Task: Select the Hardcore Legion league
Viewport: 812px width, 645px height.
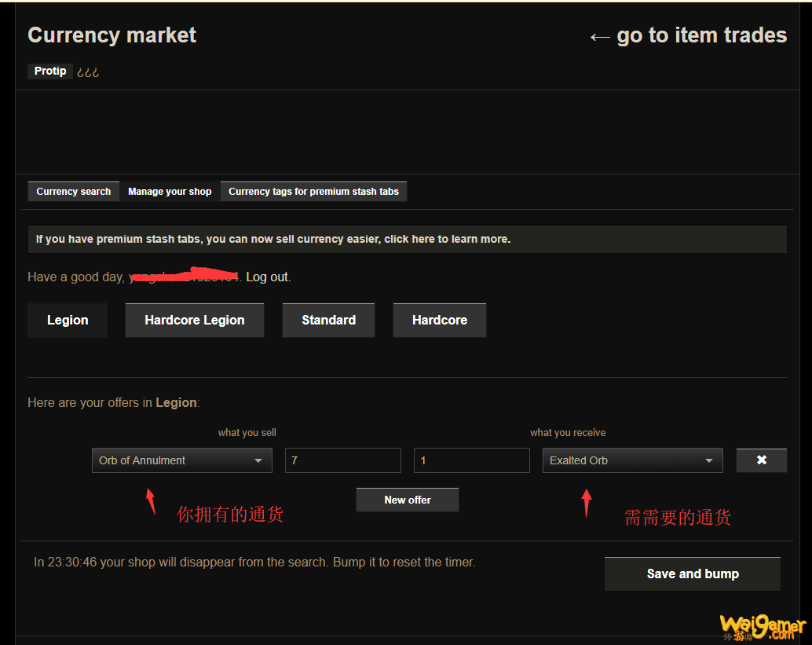Action: tap(195, 321)
